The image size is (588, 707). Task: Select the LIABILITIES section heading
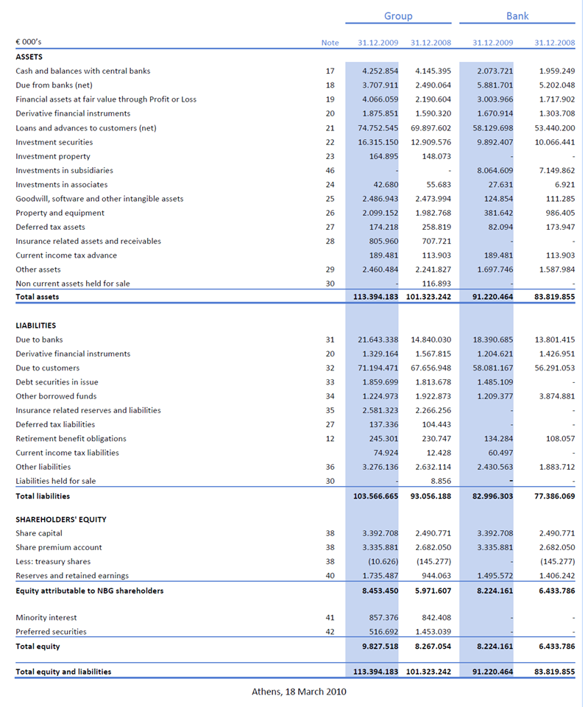35,326
